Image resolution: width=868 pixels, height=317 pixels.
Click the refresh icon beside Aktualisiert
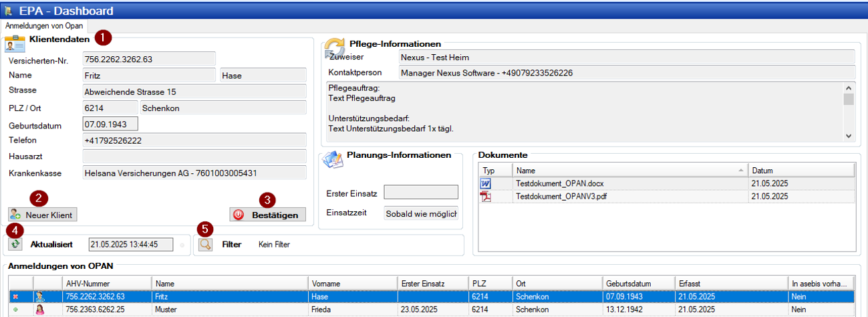click(15, 244)
